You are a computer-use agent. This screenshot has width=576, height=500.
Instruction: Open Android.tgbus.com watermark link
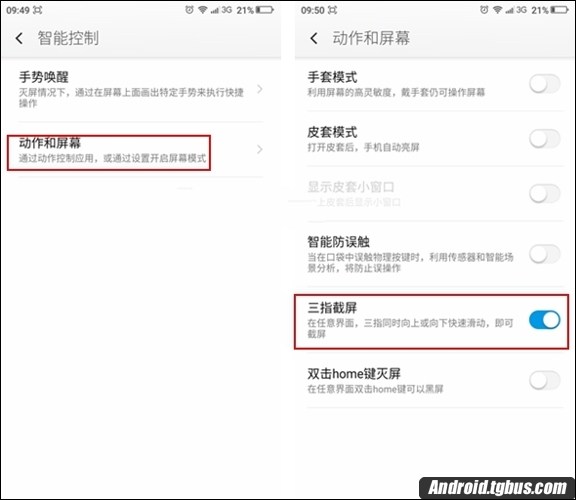(x=497, y=488)
